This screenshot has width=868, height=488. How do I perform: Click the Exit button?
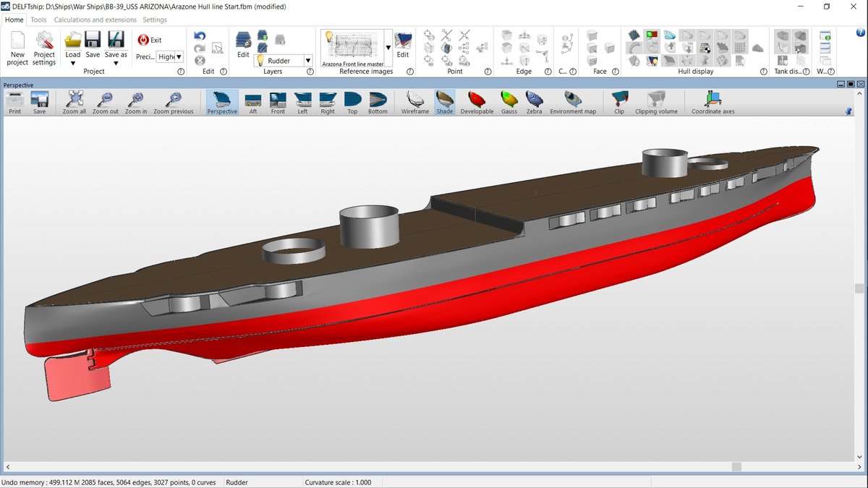click(x=150, y=40)
